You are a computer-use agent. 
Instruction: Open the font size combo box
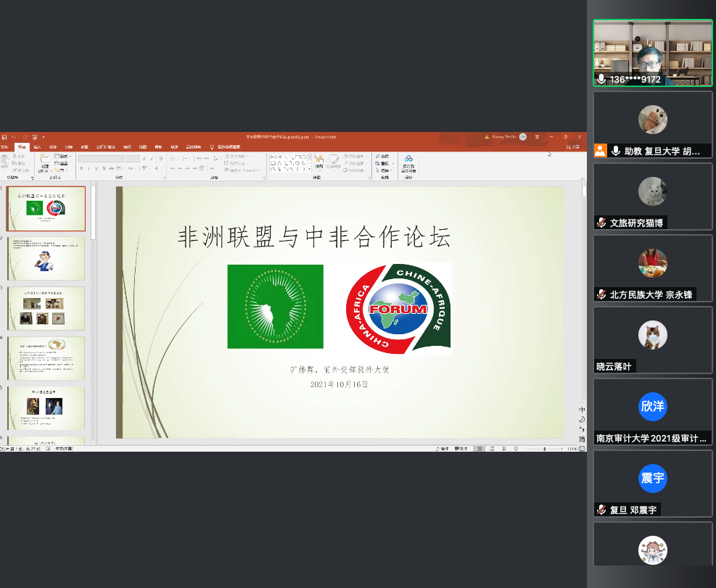[x=133, y=159]
